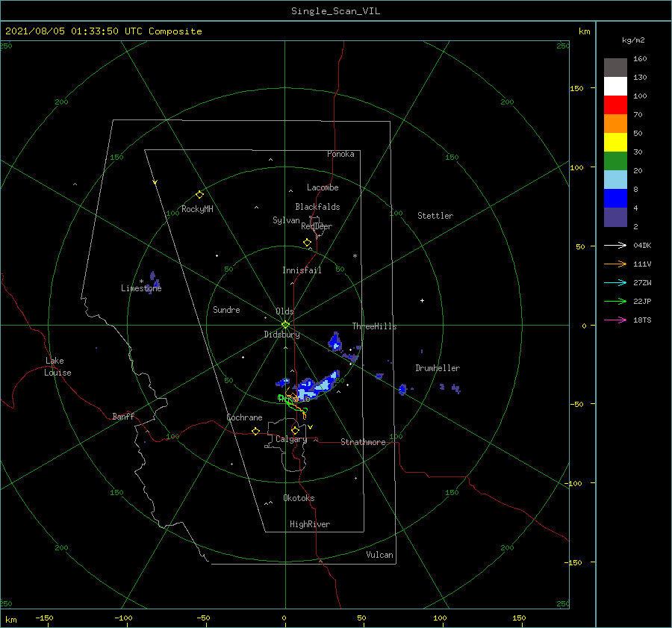Click the Lacombe city label
This screenshot has height=628, width=672.
[323, 187]
